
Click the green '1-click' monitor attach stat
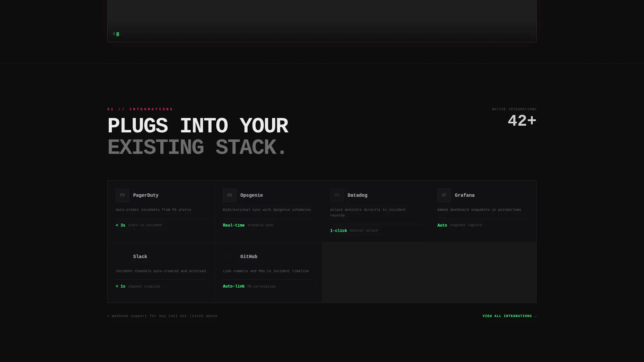pyautogui.click(x=339, y=231)
